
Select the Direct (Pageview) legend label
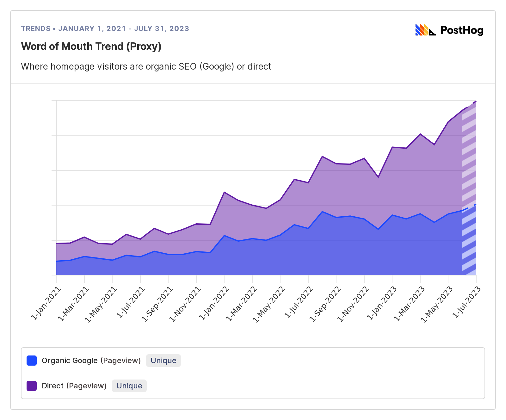[74, 386]
